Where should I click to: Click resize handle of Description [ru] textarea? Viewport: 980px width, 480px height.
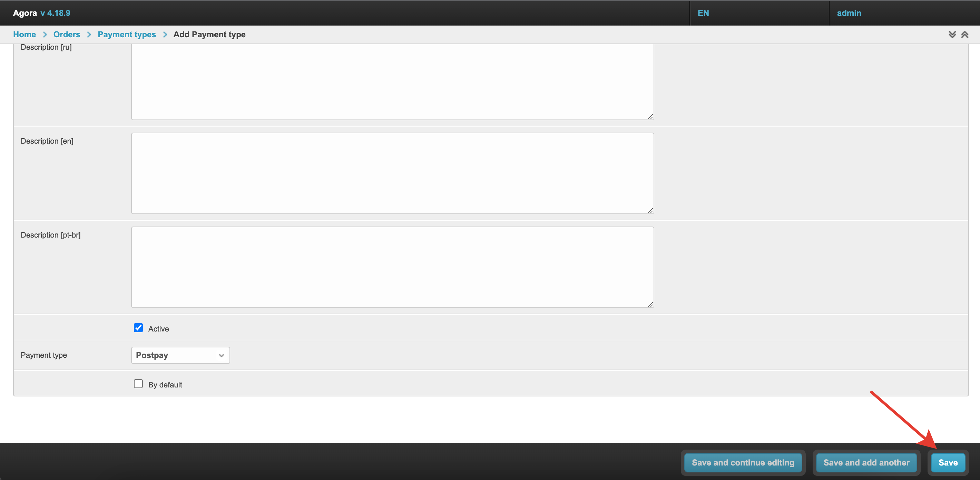(x=650, y=116)
